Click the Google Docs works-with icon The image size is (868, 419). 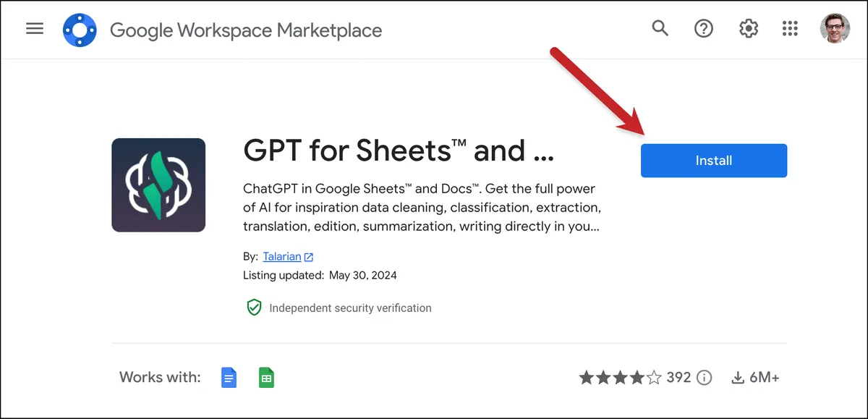(229, 378)
